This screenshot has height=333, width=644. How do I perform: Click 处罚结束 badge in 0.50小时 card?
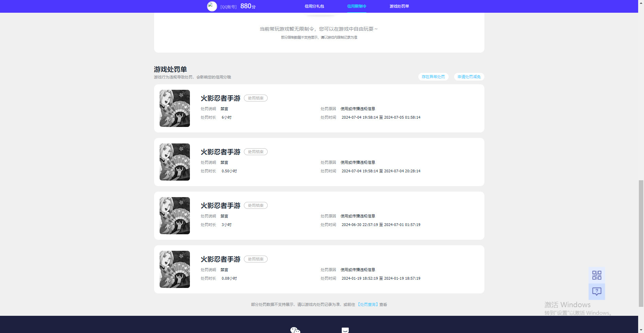[256, 152]
